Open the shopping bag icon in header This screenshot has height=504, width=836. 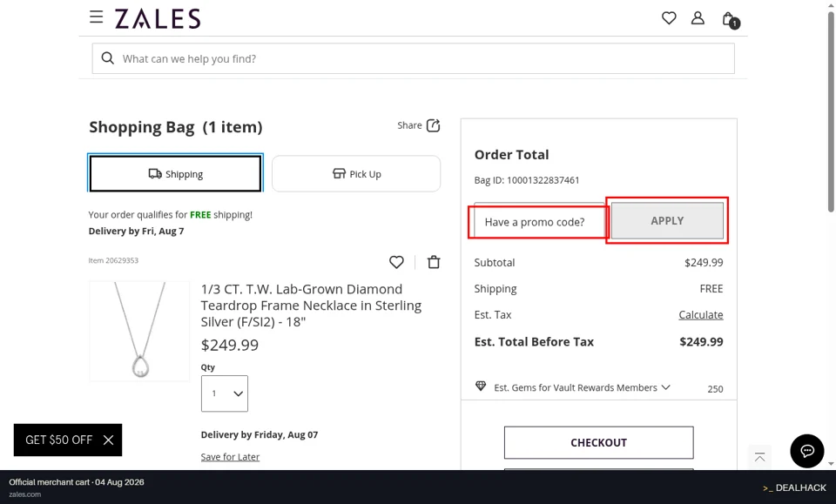(x=730, y=20)
